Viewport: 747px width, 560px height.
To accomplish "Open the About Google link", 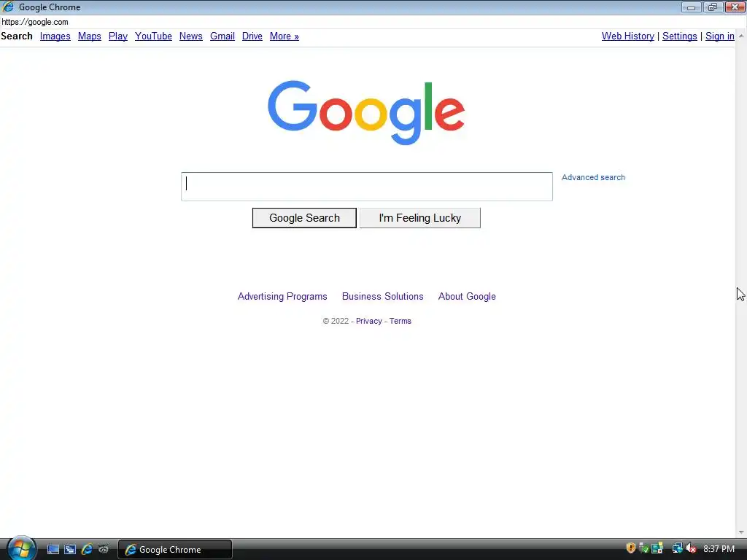I will 467,296.
